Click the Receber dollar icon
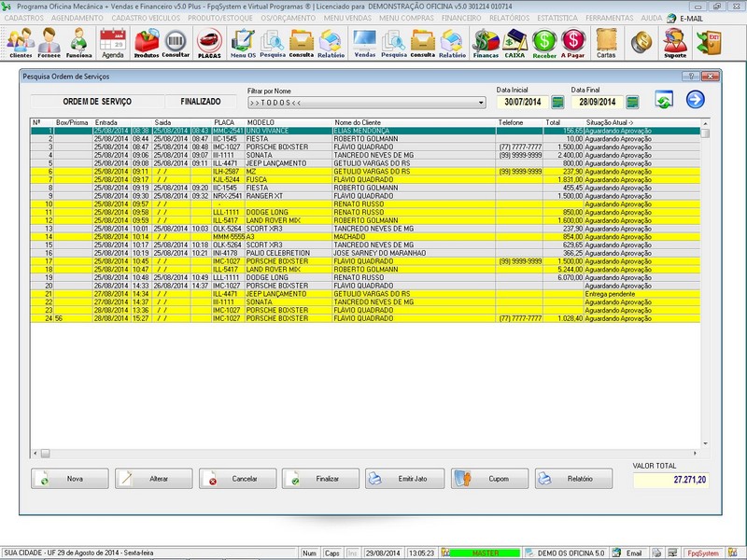 click(x=543, y=42)
